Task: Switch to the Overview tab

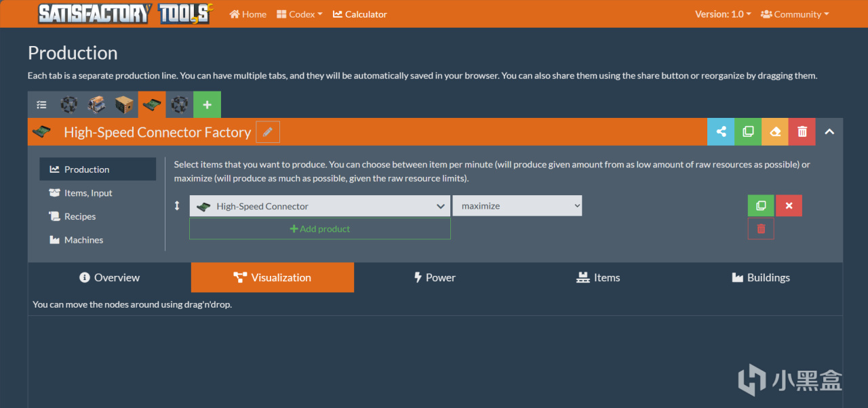Action: click(x=109, y=277)
